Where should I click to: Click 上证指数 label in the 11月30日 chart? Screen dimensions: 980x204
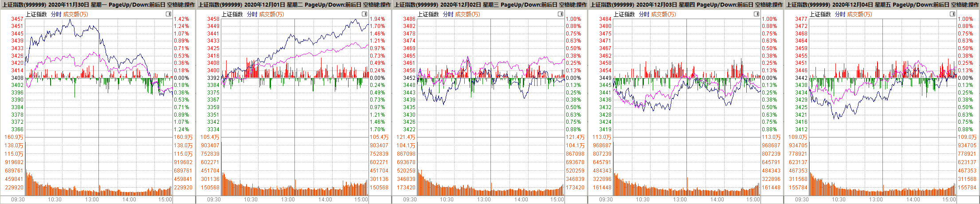(x=36, y=14)
